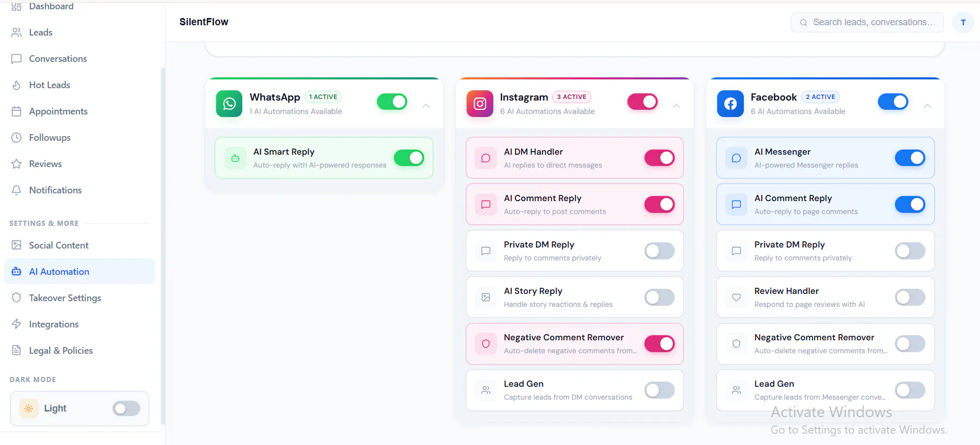The width and height of the screenshot is (980, 445).
Task: Switch on the Dark Mode toggle
Action: 126,408
